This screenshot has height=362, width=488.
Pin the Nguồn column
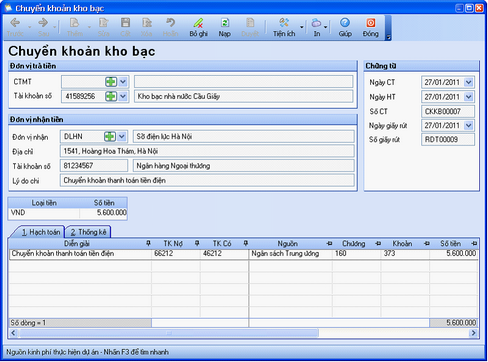(329, 244)
